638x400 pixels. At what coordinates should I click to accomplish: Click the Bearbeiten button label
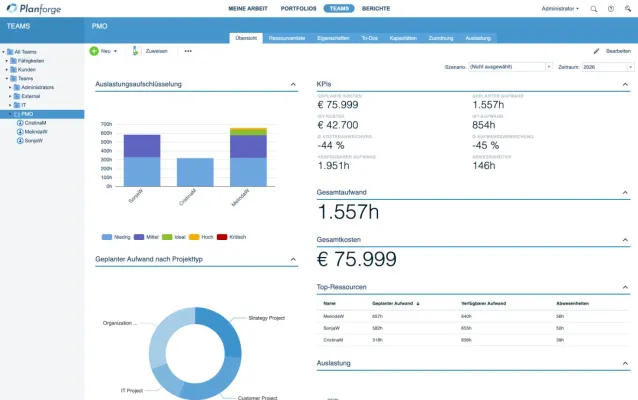[x=618, y=51]
